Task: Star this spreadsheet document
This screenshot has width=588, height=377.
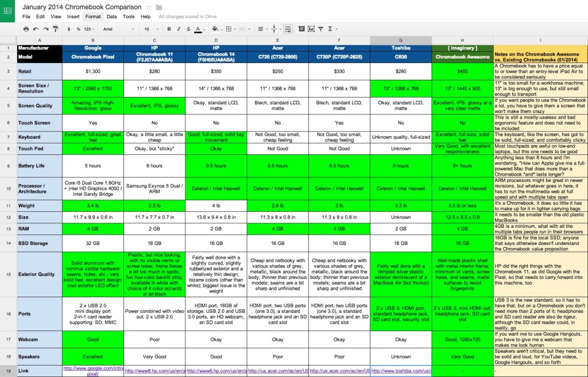Action: (149, 7)
